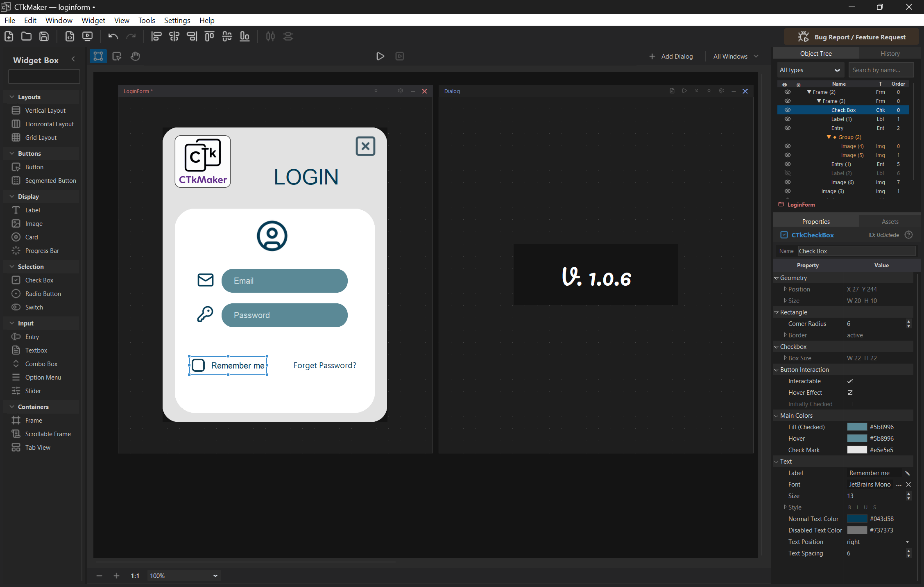This screenshot has width=924, height=587.
Task: Click the Save toolbar icon
Action: coord(44,36)
